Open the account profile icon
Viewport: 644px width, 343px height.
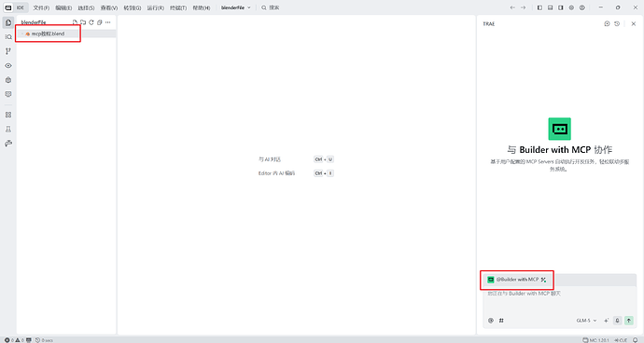click(x=582, y=7)
